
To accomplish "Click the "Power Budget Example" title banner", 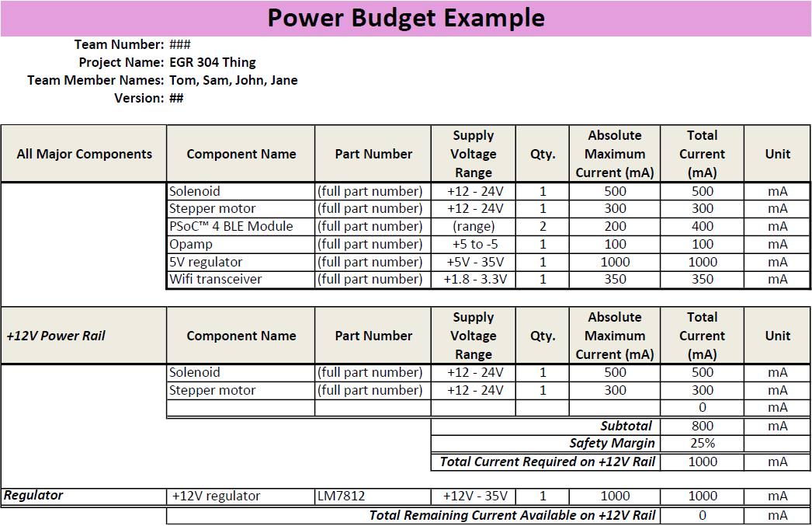I will click(406, 18).
